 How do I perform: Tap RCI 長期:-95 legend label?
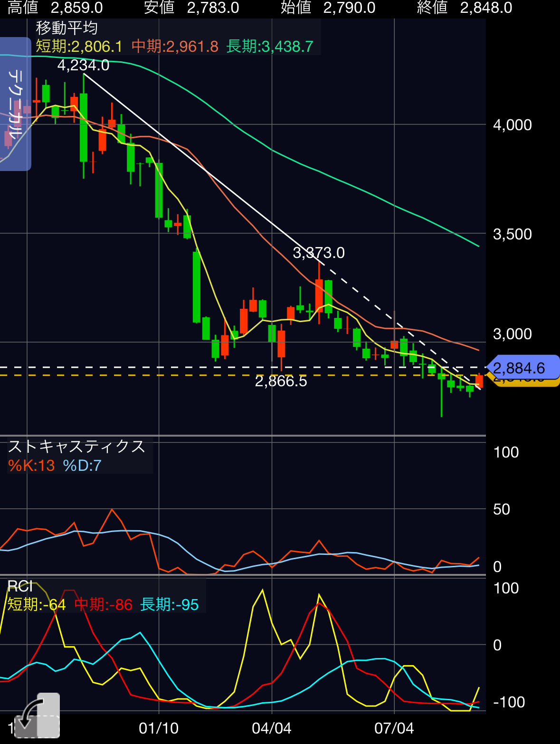(x=170, y=605)
